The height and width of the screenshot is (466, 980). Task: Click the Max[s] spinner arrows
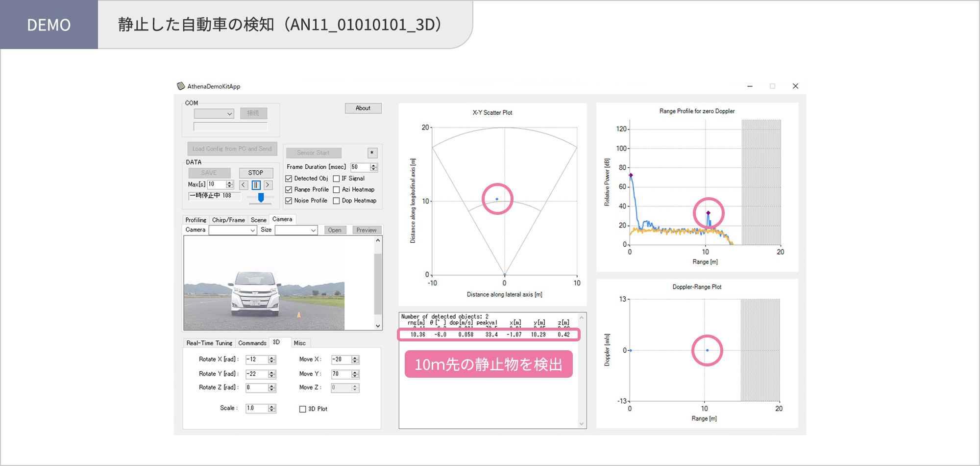pos(230,184)
